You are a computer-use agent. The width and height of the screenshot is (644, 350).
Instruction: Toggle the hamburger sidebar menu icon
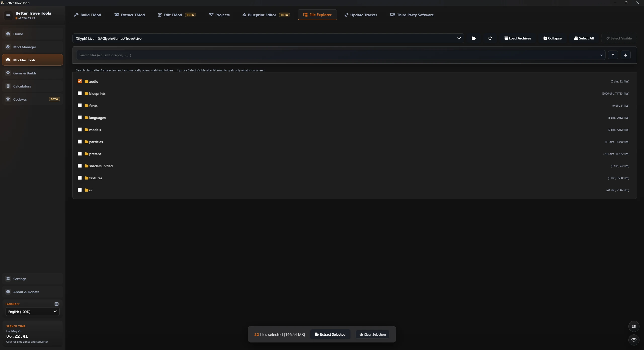8,16
